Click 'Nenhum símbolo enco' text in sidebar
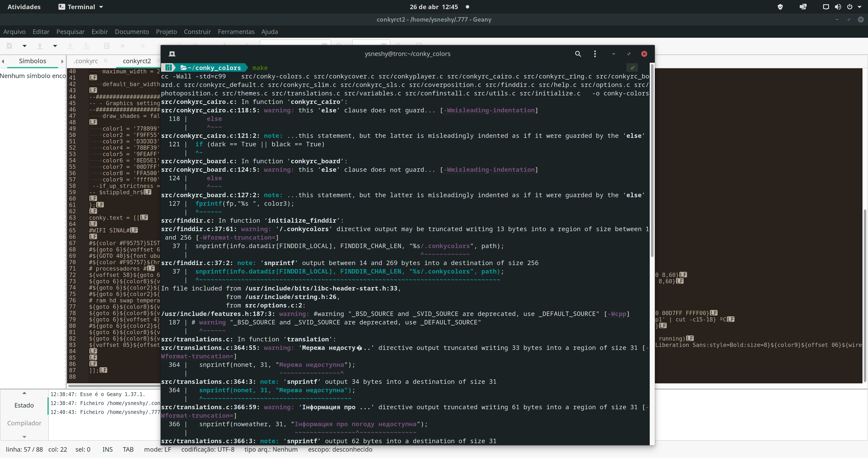 click(33, 76)
